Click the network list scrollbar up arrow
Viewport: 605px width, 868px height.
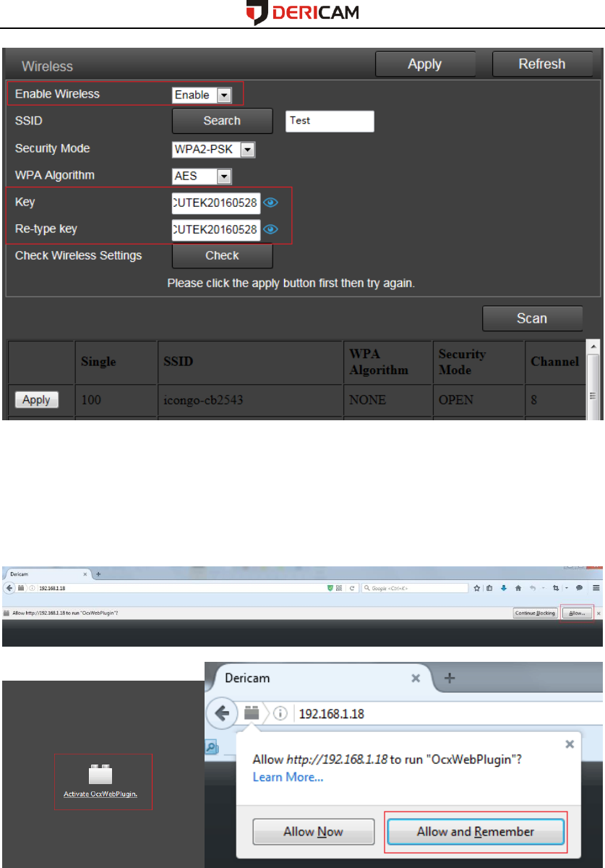[592, 345]
